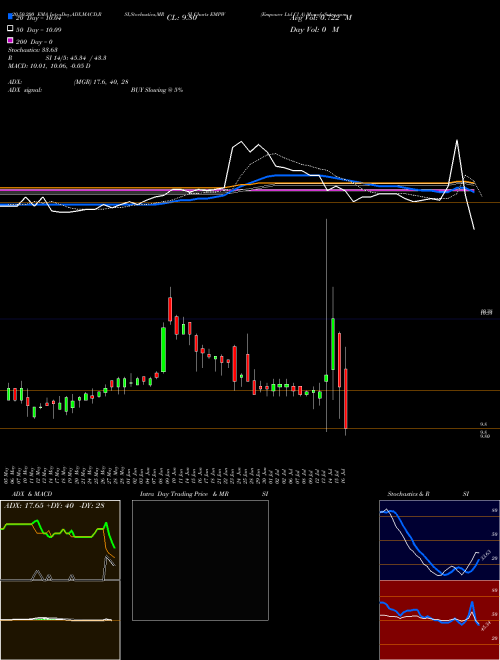
Task: Click the 'BUY Slowing @ 5%' signal text
Action: 157,90
